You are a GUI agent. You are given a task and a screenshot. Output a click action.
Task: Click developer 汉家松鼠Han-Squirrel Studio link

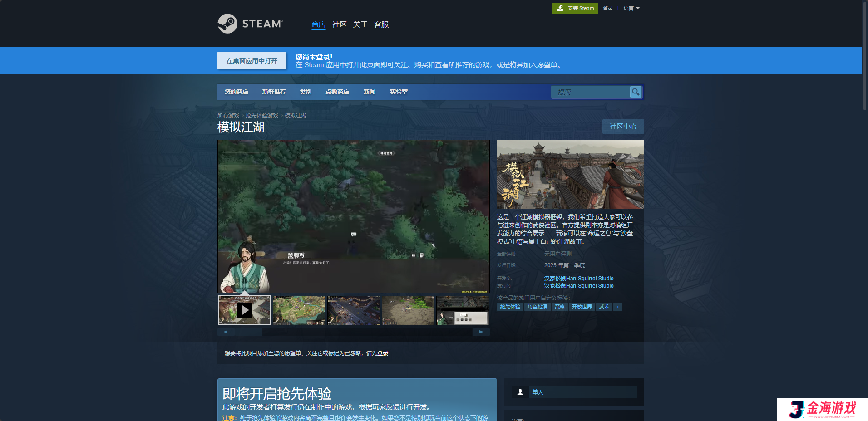pyautogui.click(x=579, y=279)
